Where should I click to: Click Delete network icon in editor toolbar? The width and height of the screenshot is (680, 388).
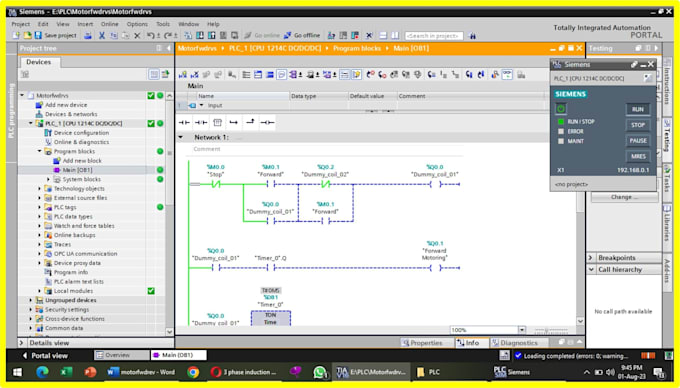[x=195, y=75]
